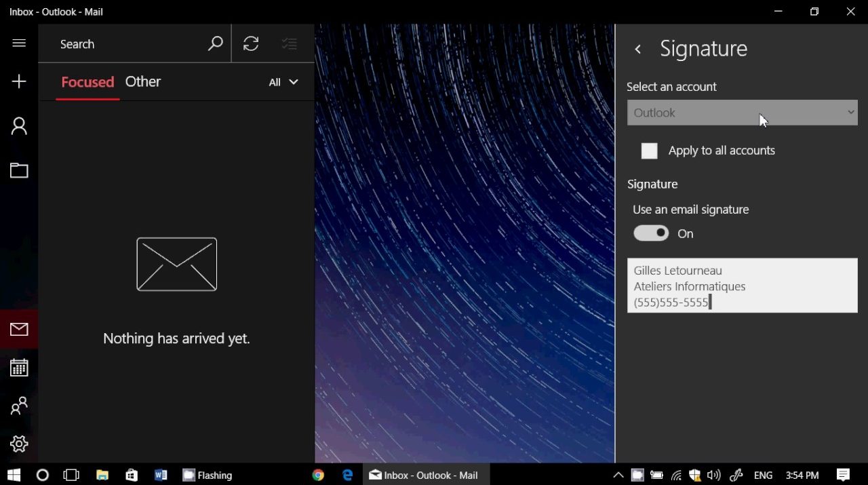The width and height of the screenshot is (868, 485).
Task: Open the All filter dropdown
Action: click(283, 82)
